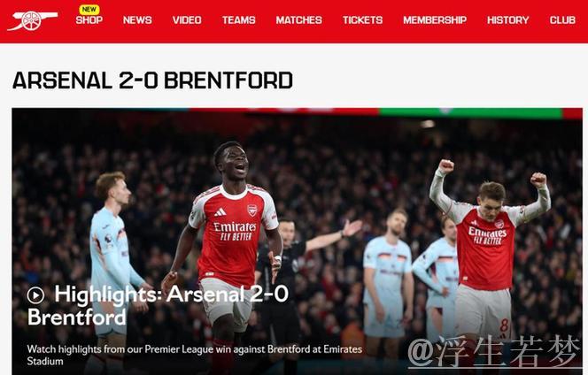Select HISTORY in the top navigation

(x=508, y=20)
